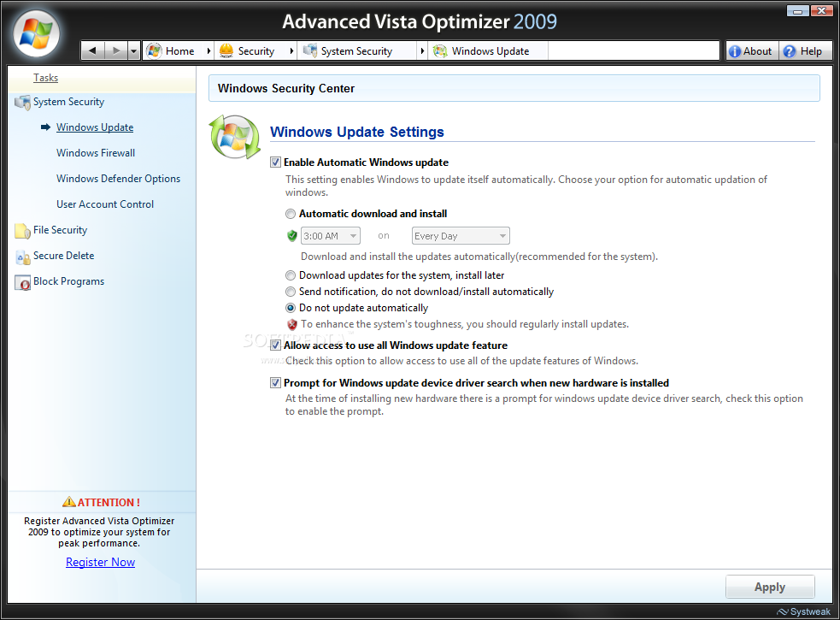The width and height of the screenshot is (840, 620).
Task: Click the Windows orb logo icon
Action: [36, 34]
